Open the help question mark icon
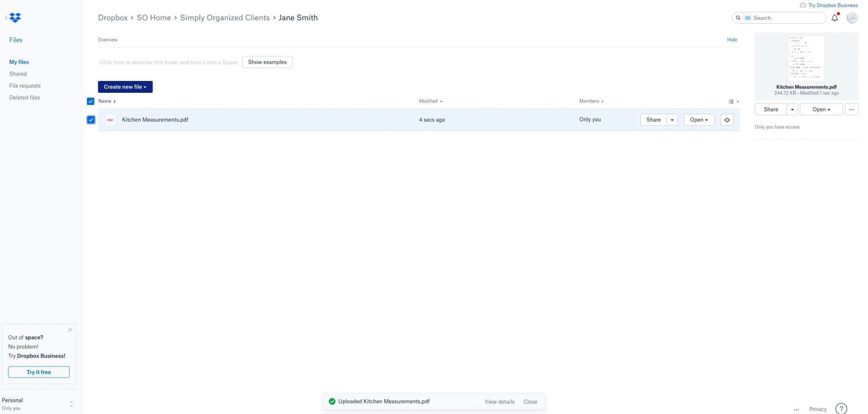 [x=841, y=408]
